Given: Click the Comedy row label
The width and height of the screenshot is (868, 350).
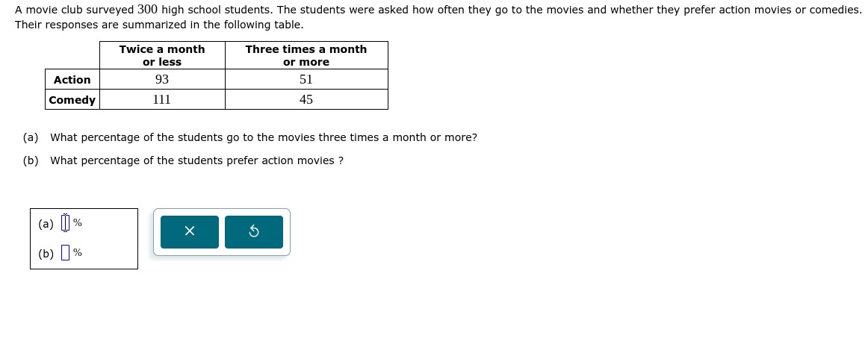Looking at the screenshot, I should [72, 100].
